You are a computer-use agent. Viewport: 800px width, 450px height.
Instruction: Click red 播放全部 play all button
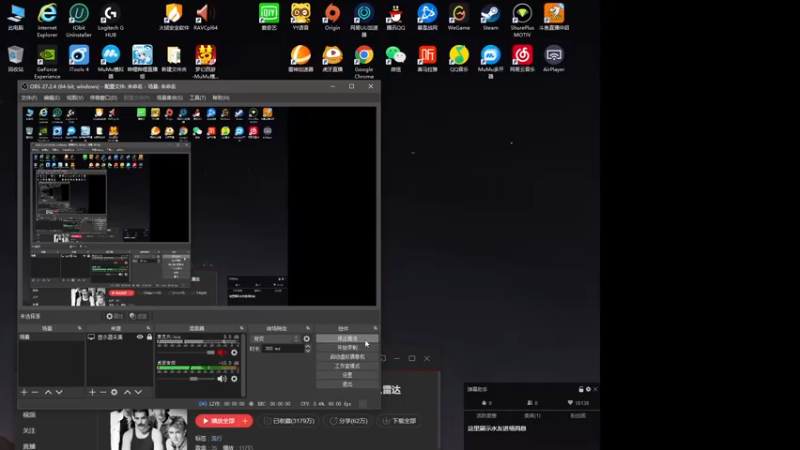(218, 421)
